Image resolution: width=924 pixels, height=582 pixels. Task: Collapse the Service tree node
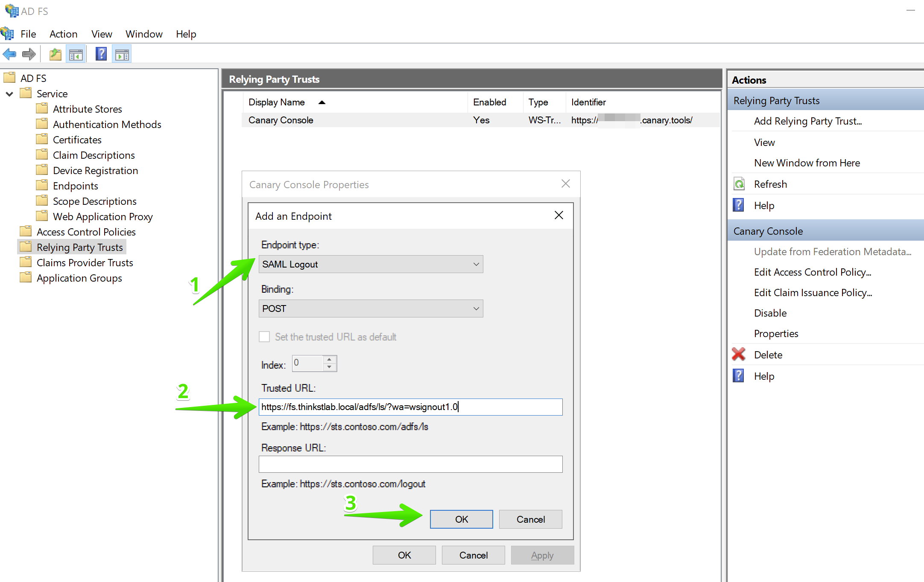(9, 94)
